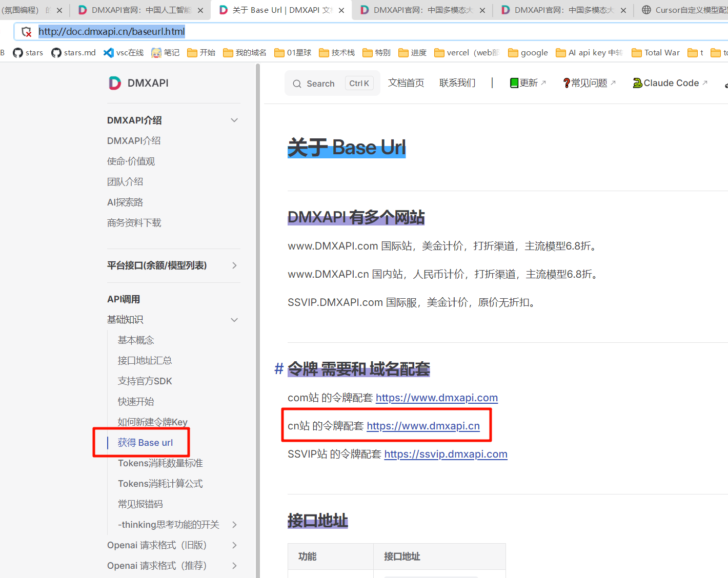Open link https://www.dmxapi.com
The image size is (728, 578).
click(437, 398)
